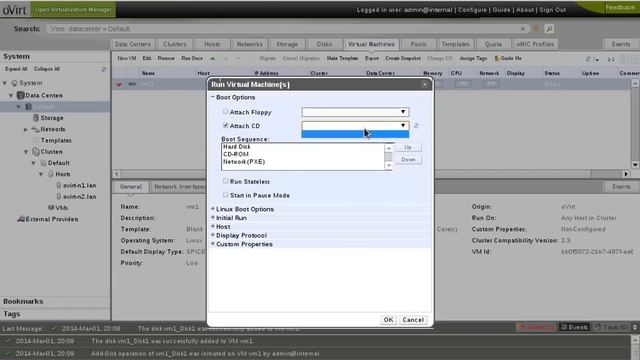Enable Start in Pause Mode checkbox

[x=225, y=195]
